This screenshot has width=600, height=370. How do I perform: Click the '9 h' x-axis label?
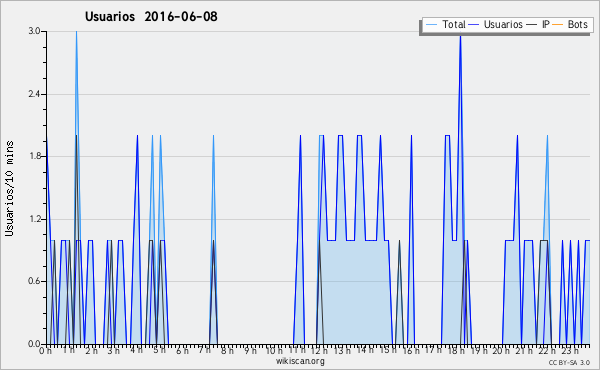(x=250, y=350)
